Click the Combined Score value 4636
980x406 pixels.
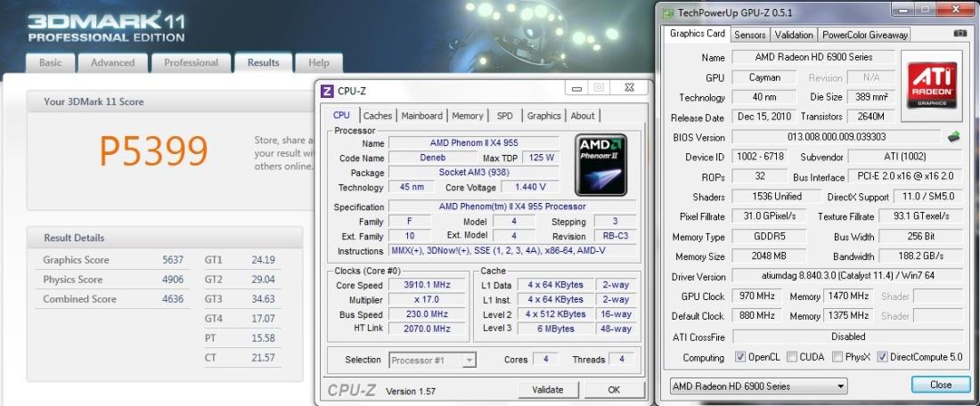click(173, 298)
